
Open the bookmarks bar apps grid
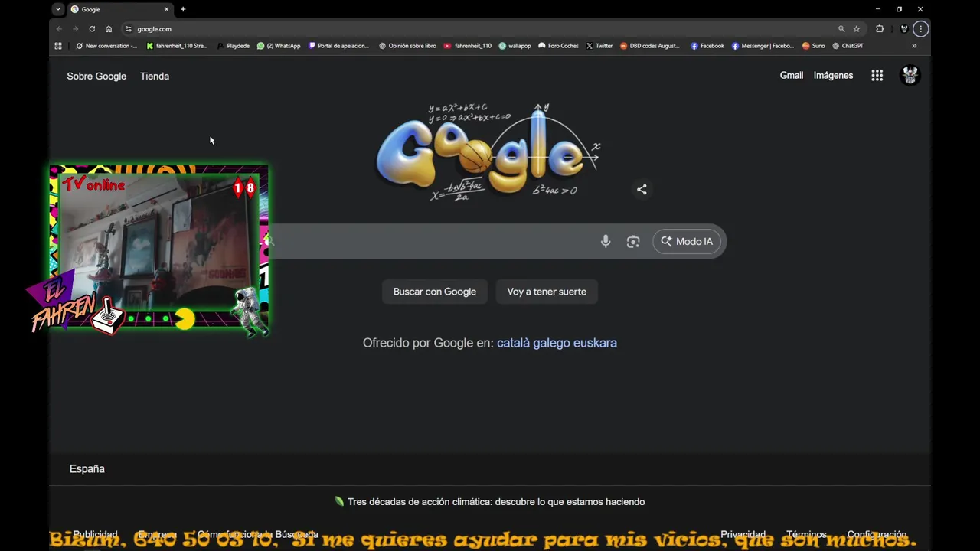coord(58,46)
